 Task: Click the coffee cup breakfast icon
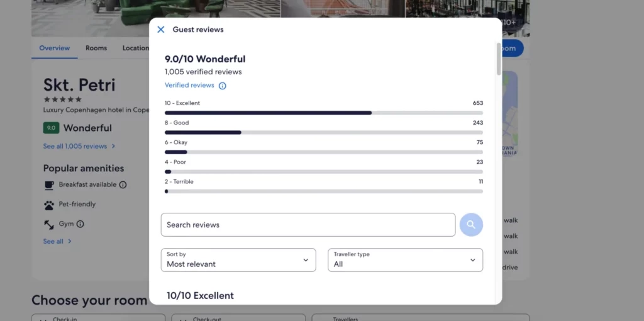click(x=49, y=186)
